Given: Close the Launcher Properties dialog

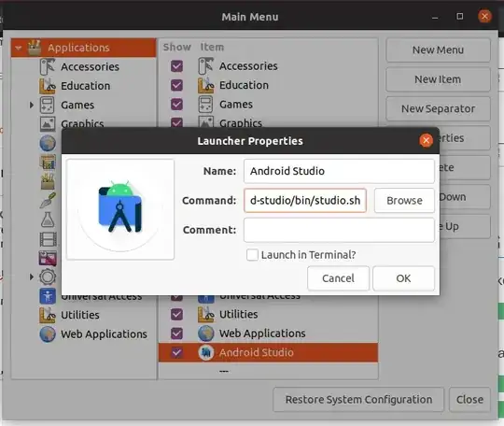Looking at the screenshot, I should (x=426, y=141).
